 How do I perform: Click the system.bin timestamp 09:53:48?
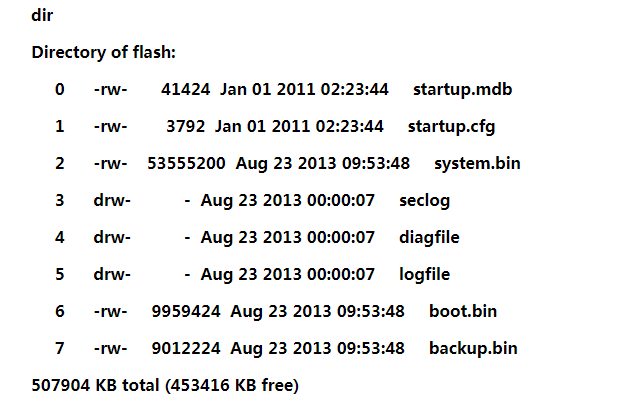[x=373, y=164]
